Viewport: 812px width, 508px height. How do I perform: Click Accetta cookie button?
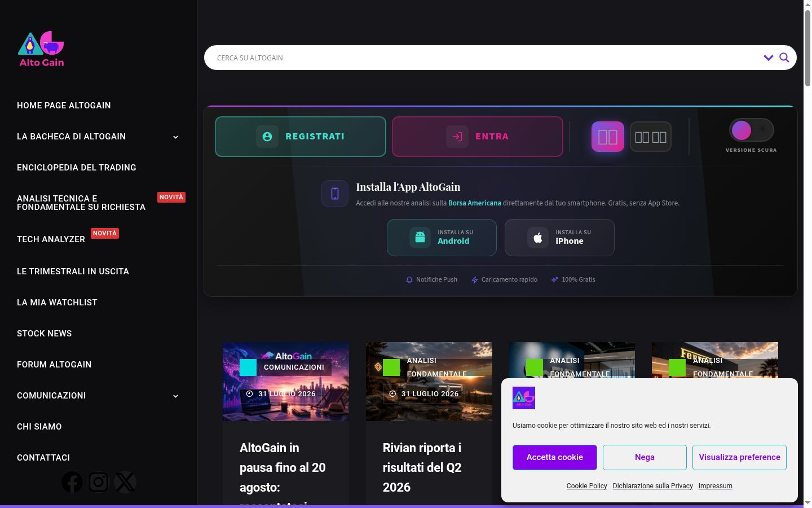555,457
